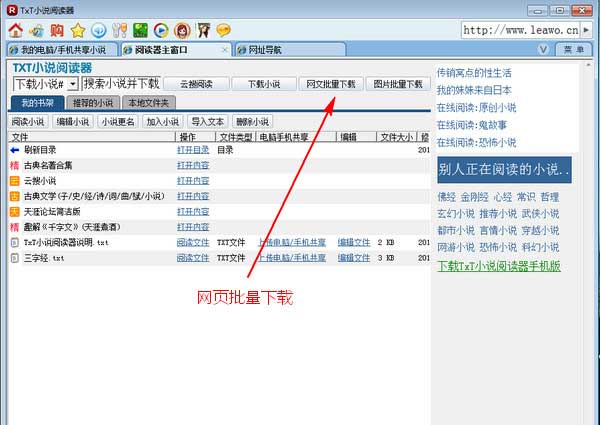Viewport: 600px width, 425px height.
Task: Select the 推荐的小说 tab
Action: pyautogui.click(x=93, y=103)
